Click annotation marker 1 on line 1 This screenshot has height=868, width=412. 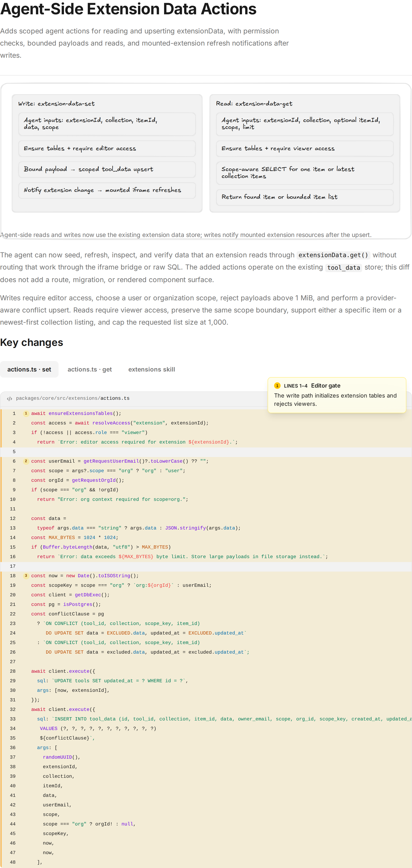coord(26,413)
